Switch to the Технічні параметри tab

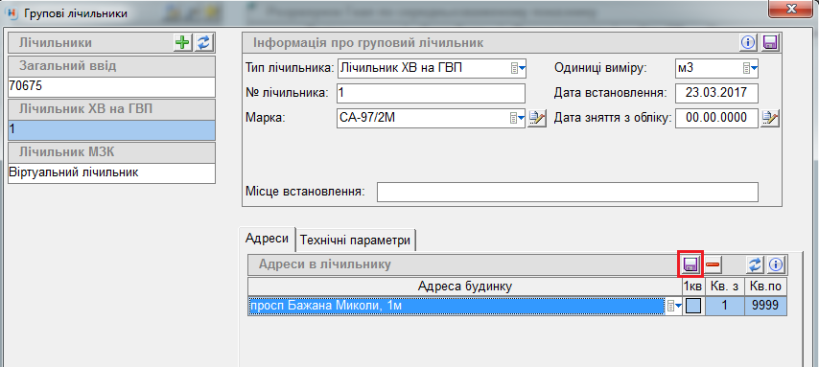pyautogui.click(x=356, y=241)
